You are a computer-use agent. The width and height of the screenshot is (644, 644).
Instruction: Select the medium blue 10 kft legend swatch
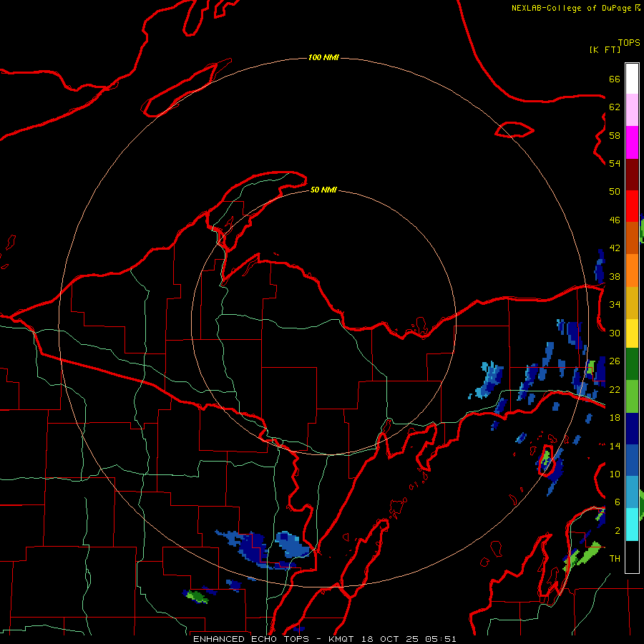click(x=632, y=460)
